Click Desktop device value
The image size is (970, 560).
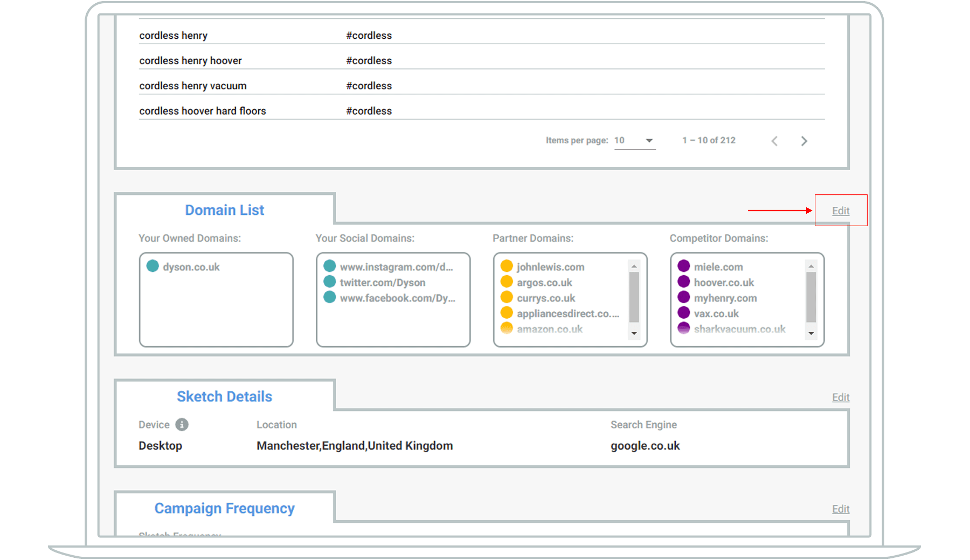(x=160, y=446)
